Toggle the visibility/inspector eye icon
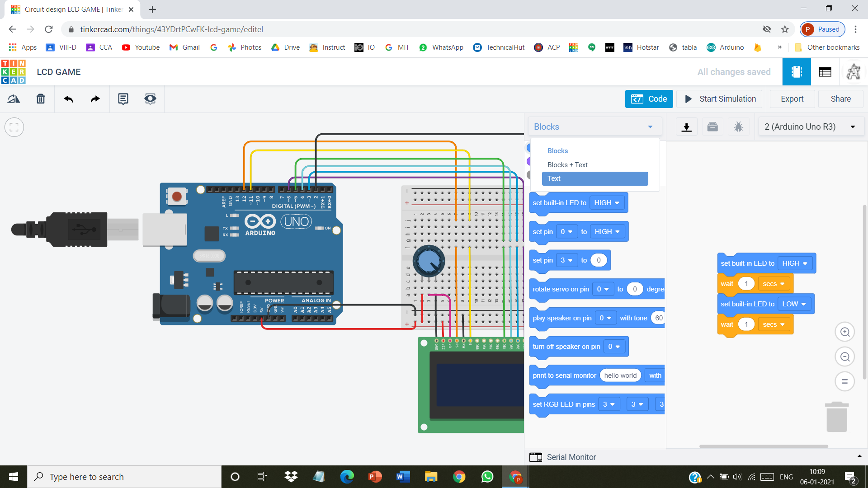868x488 pixels. coord(149,99)
